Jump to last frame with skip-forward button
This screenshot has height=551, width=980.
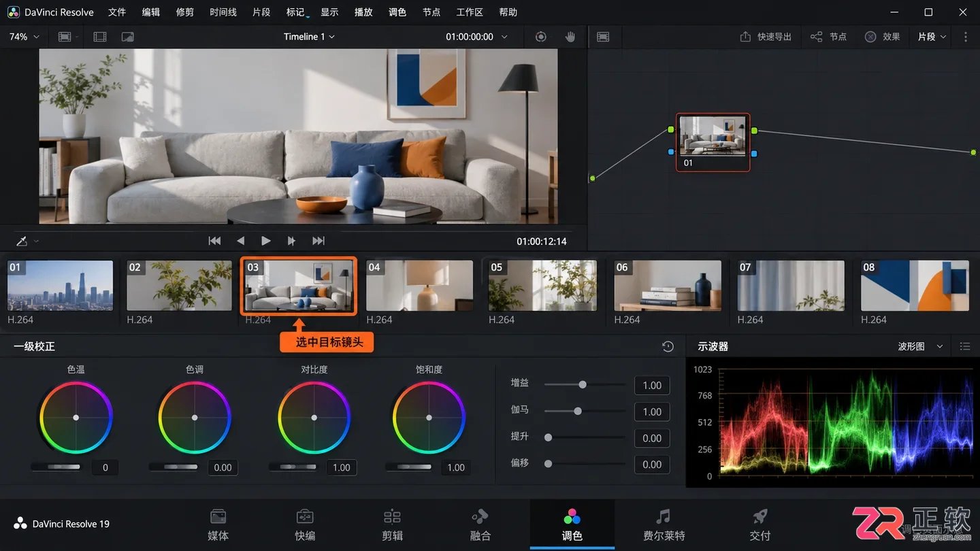tap(318, 241)
